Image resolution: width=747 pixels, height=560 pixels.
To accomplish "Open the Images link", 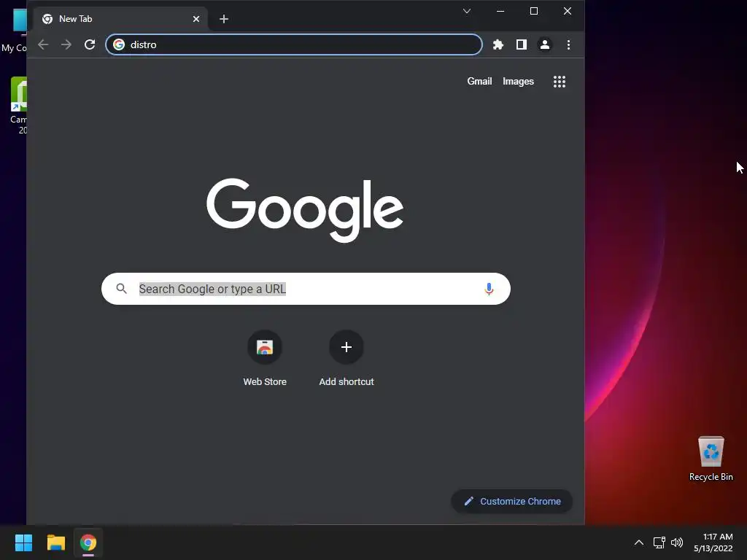I will (518, 82).
